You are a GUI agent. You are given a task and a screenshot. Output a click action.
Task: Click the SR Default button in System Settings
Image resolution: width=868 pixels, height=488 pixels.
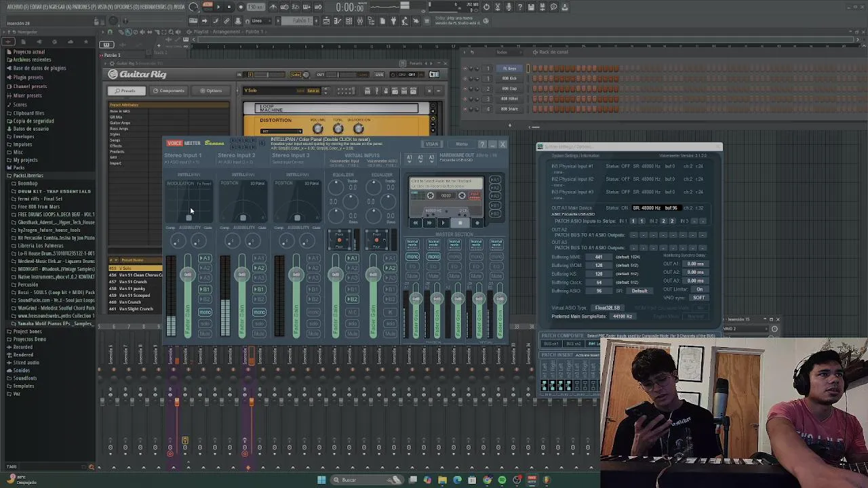639,291
